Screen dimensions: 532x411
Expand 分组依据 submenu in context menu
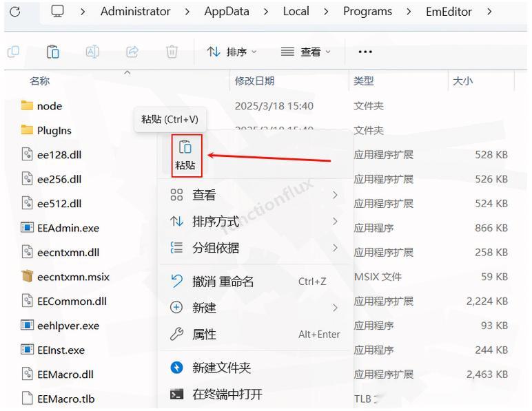(x=254, y=248)
